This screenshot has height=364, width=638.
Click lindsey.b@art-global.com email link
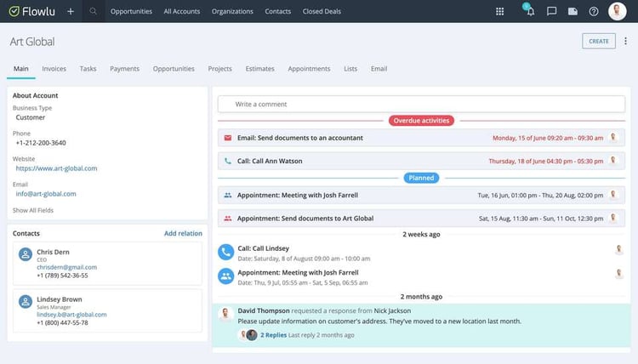pos(71,315)
